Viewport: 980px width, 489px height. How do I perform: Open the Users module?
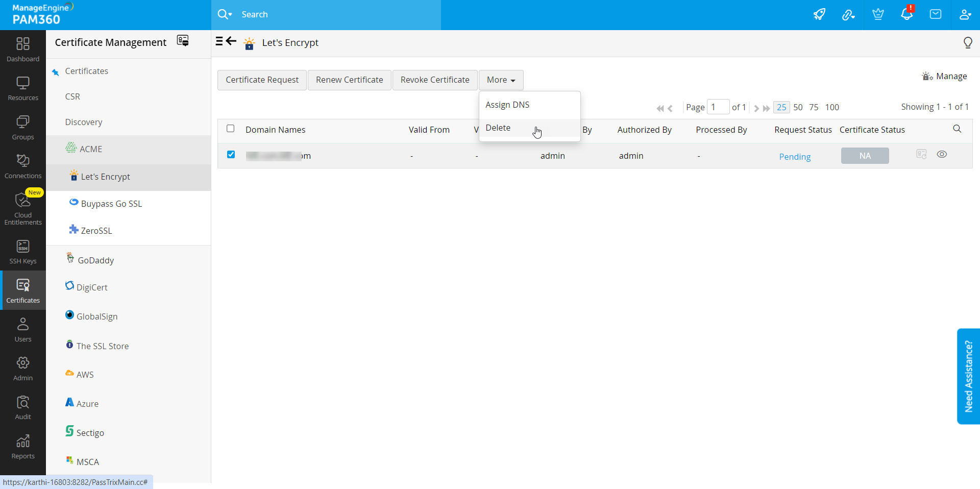23,330
